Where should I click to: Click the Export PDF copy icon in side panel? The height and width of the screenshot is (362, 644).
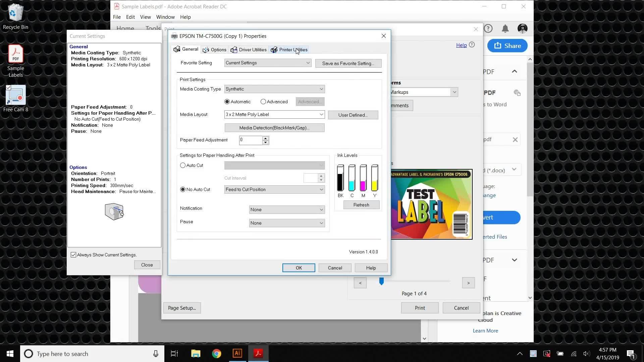click(x=517, y=93)
